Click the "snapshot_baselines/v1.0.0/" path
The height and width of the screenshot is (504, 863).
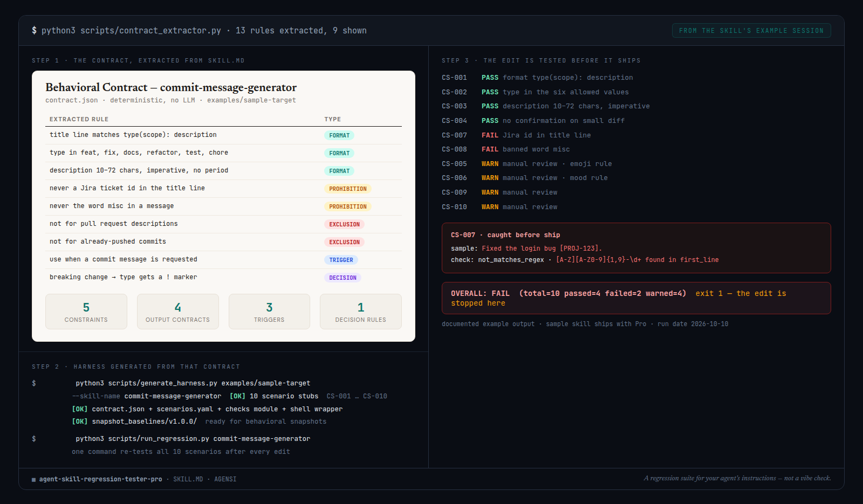pos(145,422)
